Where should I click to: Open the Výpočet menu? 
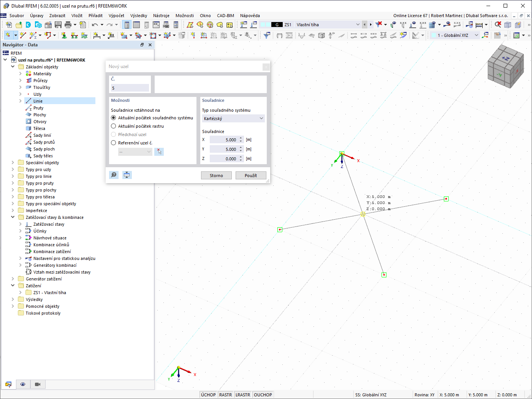pos(116,16)
